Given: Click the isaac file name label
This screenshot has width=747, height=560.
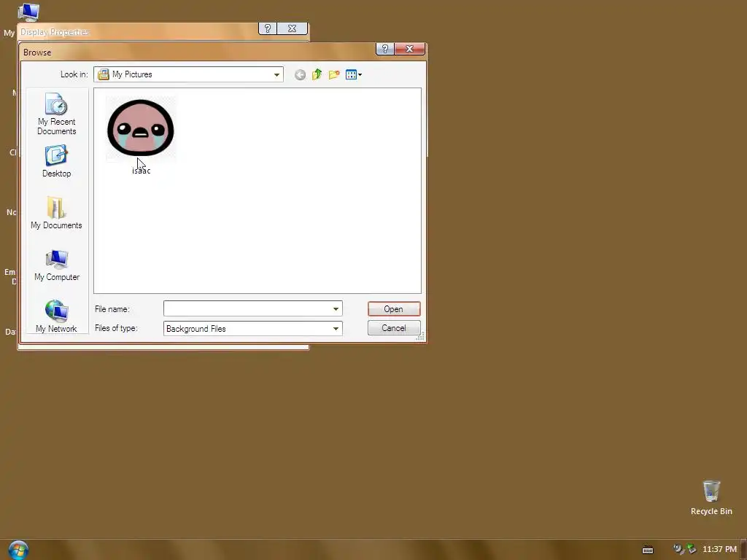Looking at the screenshot, I should [141, 171].
